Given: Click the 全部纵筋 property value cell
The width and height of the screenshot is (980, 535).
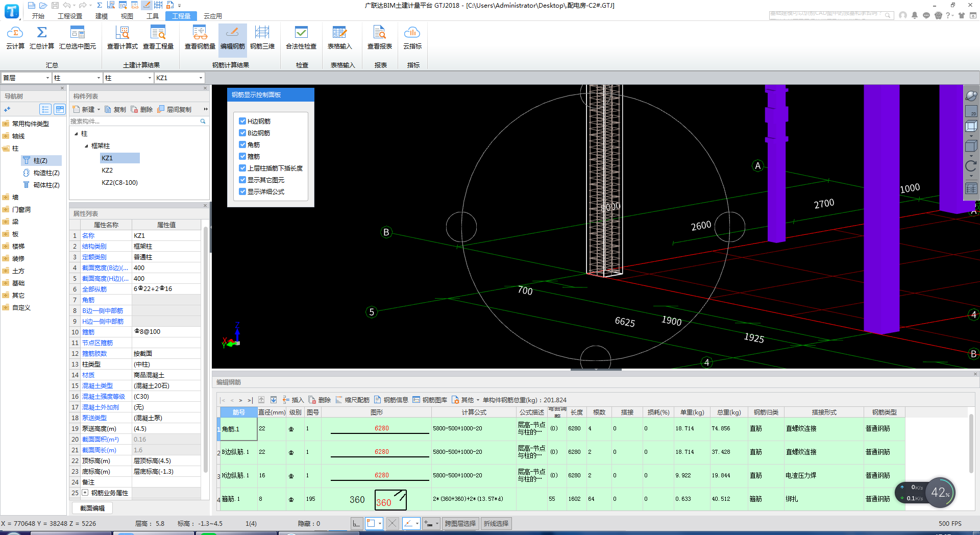Looking at the screenshot, I should [166, 289].
